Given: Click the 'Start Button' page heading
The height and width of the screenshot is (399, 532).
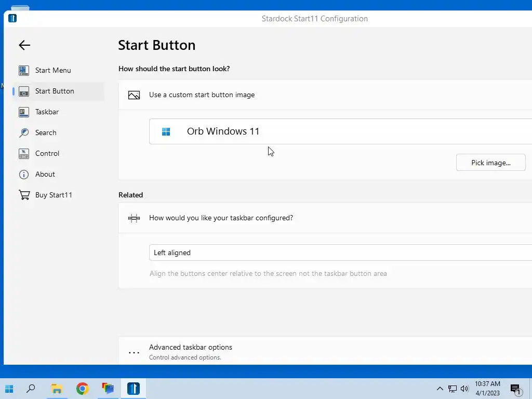Looking at the screenshot, I should [157, 45].
